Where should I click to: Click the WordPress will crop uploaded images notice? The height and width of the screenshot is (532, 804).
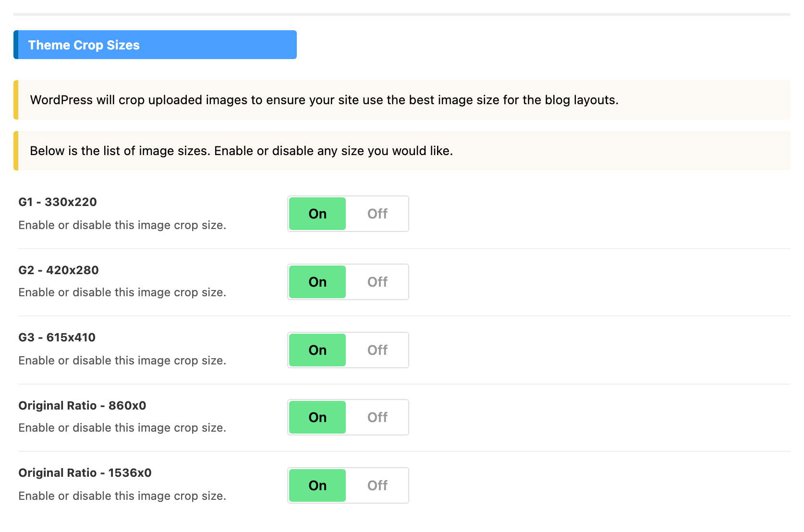pos(402,100)
